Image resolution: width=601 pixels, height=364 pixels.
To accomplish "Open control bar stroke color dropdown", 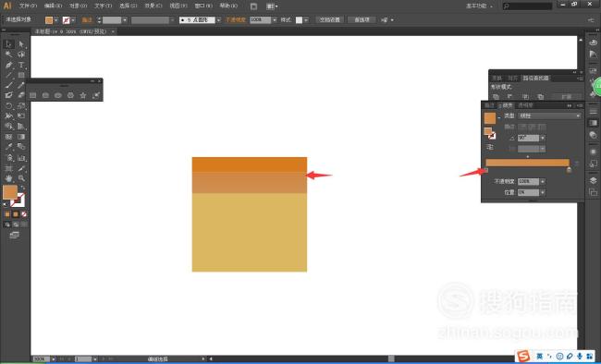I will (x=73, y=20).
